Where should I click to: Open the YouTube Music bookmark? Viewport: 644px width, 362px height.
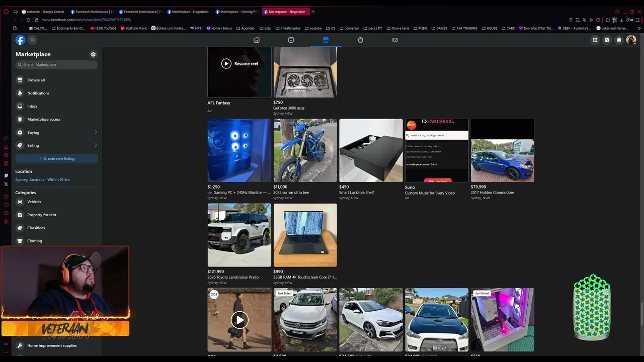click(x=134, y=28)
